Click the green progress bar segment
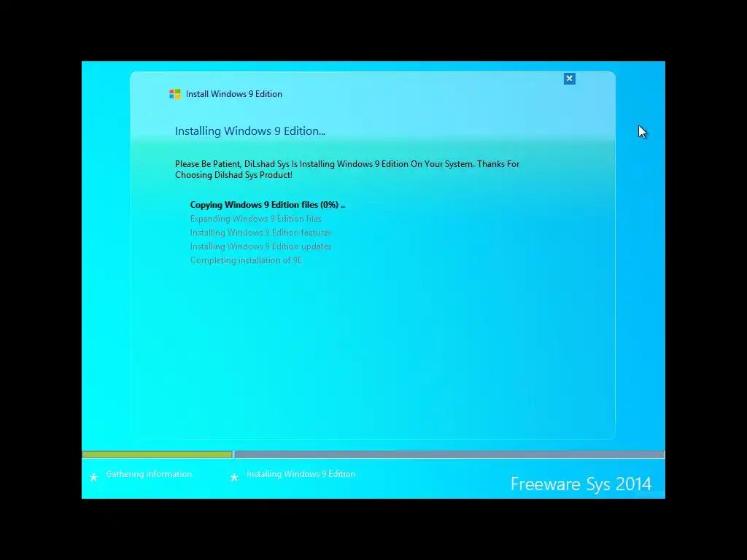 point(158,454)
